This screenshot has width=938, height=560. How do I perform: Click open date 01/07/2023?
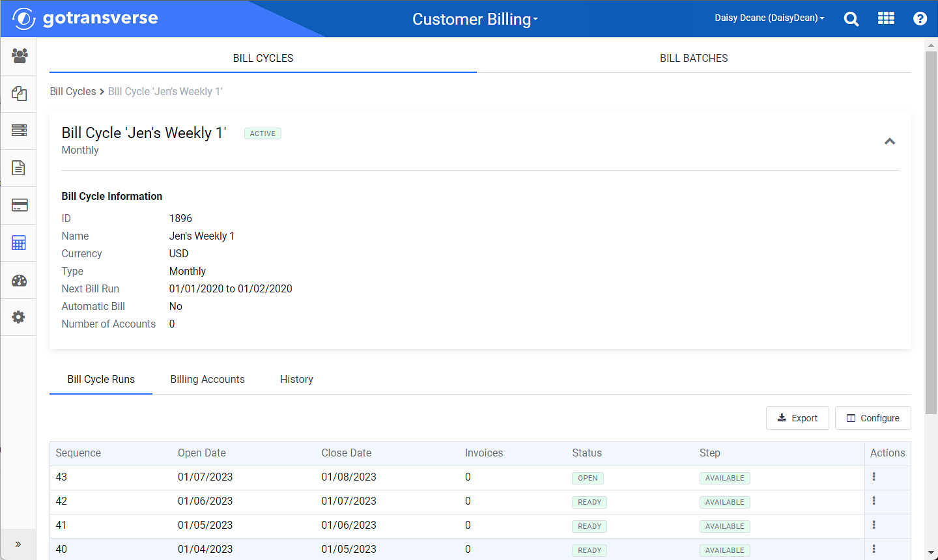[x=205, y=477]
